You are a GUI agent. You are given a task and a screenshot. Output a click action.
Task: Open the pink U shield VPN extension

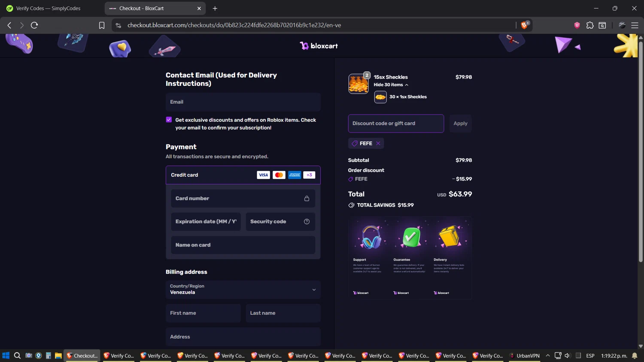(577, 25)
